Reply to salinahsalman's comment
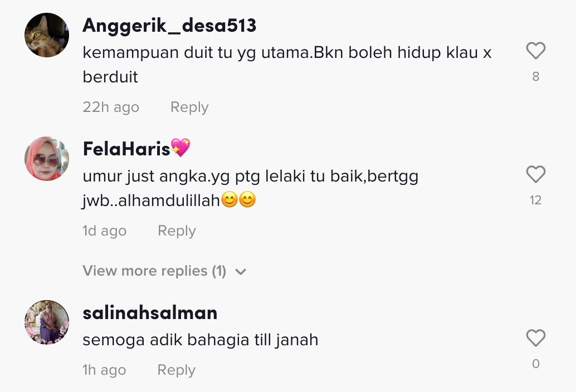 click(177, 370)
